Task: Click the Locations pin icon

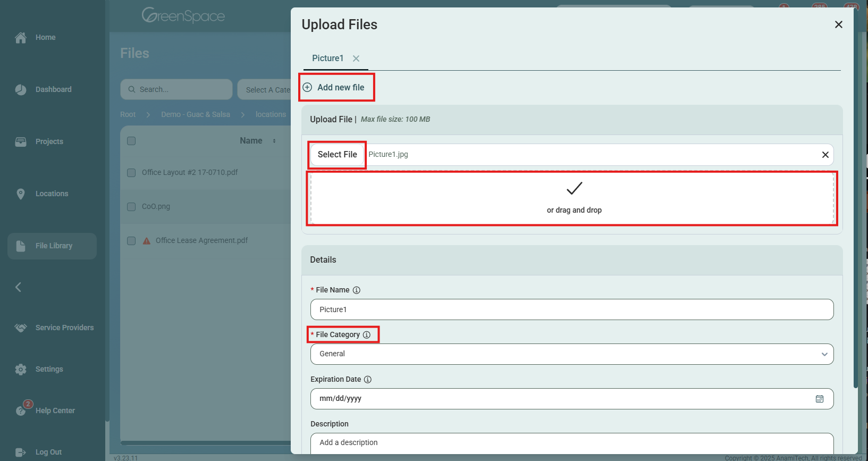Action: 21,194
